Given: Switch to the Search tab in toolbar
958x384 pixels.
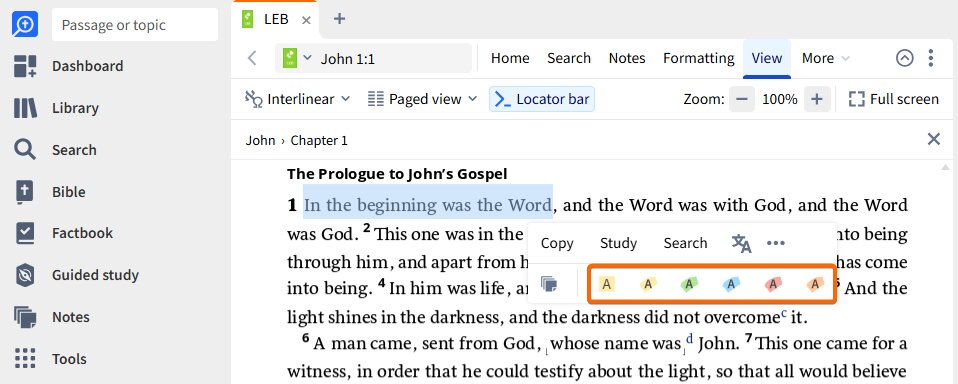Looking at the screenshot, I should [569, 58].
